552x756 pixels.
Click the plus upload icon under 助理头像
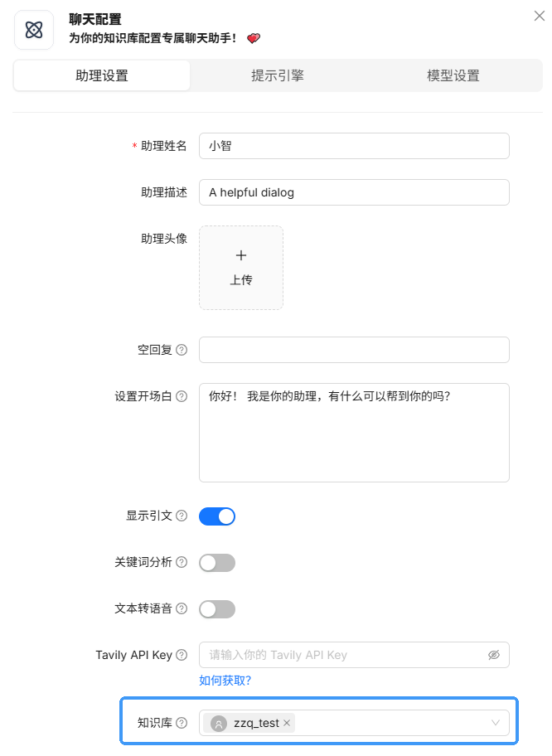point(240,255)
